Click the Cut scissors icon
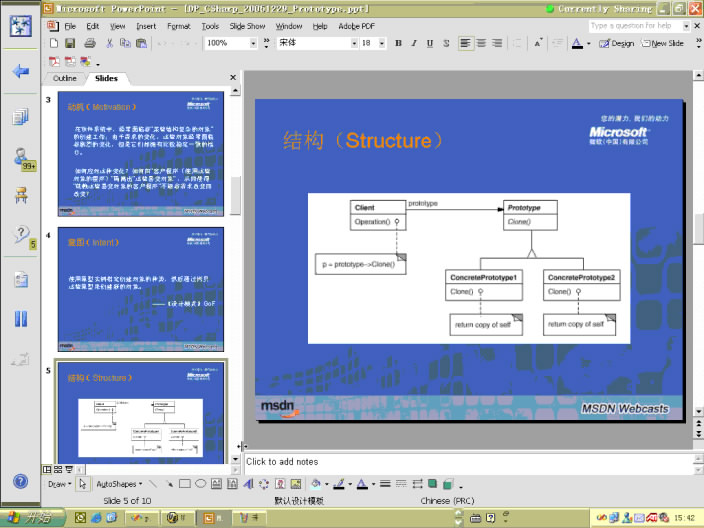This screenshot has height=528, width=704. [x=110, y=44]
